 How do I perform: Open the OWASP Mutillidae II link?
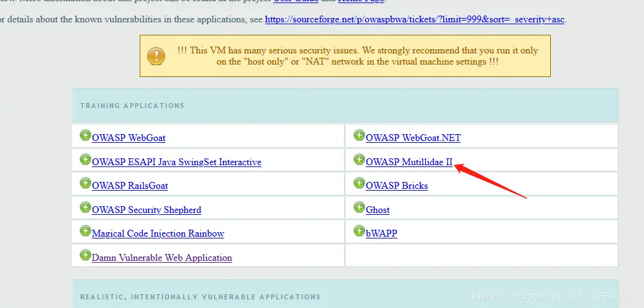(x=409, y=162)
